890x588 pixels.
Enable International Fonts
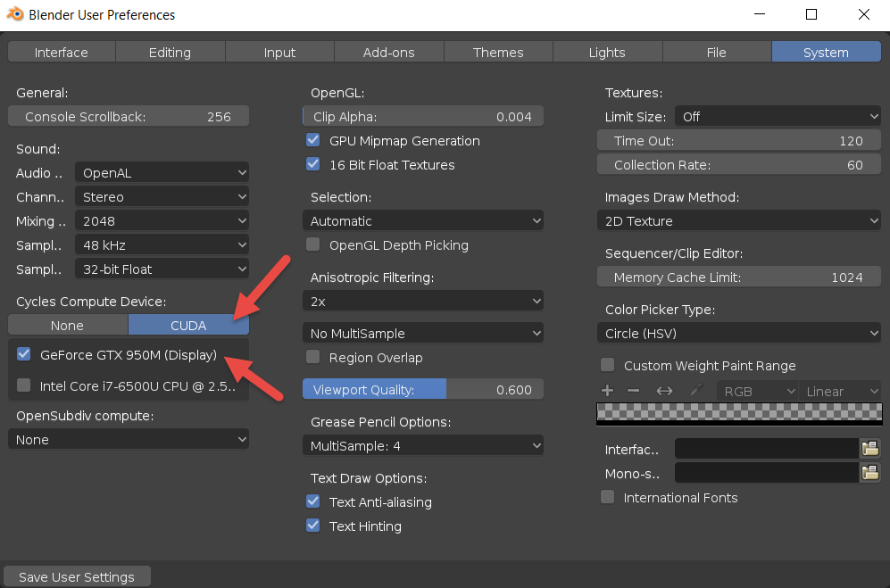(x=608, y=497)
